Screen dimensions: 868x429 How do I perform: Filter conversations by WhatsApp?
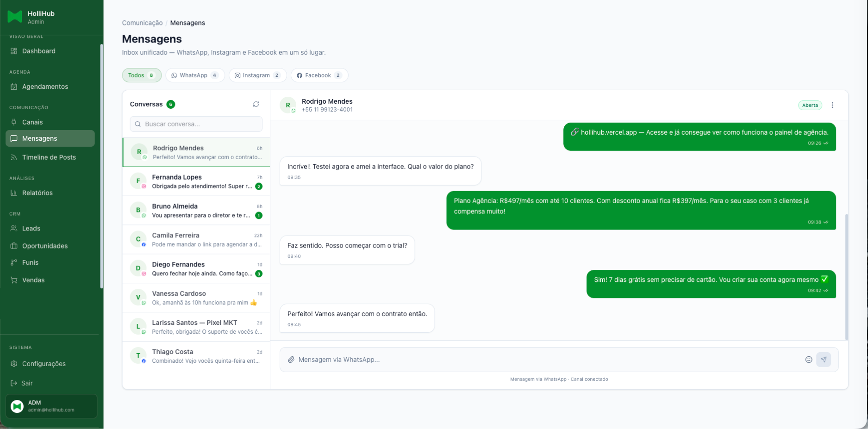coord(195,75)
